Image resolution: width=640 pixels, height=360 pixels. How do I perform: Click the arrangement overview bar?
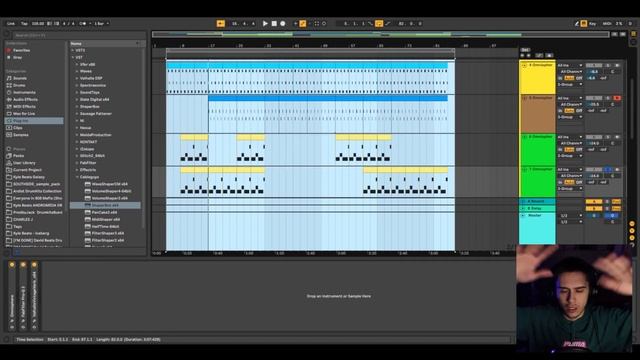[380, 35]
